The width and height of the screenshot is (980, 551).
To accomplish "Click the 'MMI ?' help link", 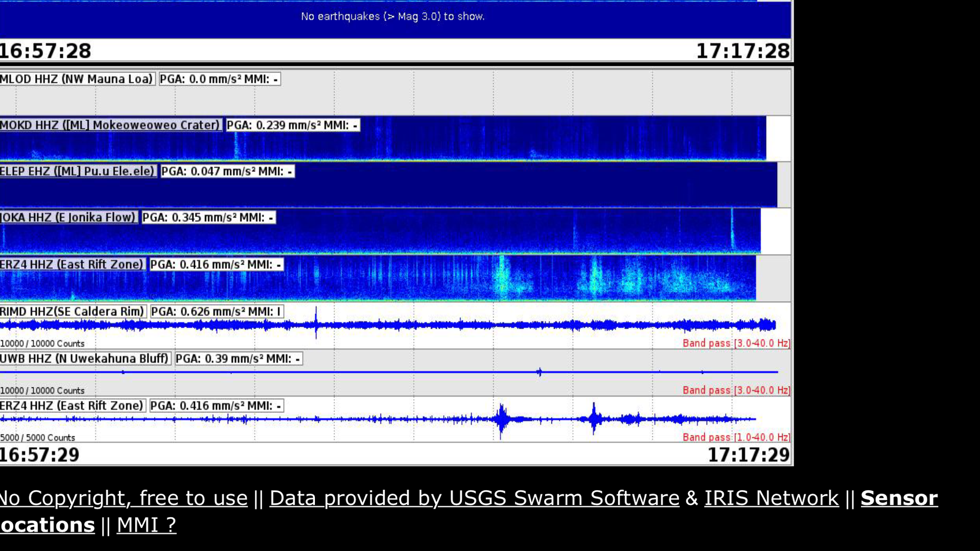I will (146, 525).
